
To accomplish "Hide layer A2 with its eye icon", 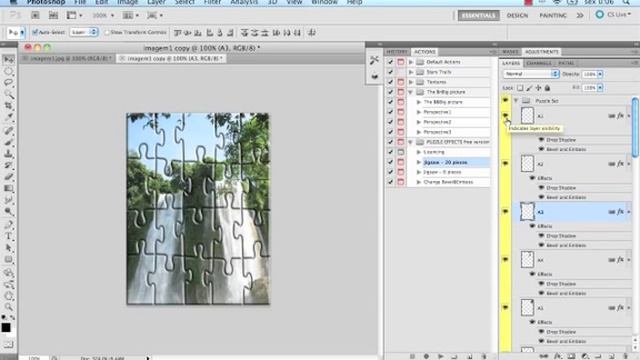I will coord(505,164).
